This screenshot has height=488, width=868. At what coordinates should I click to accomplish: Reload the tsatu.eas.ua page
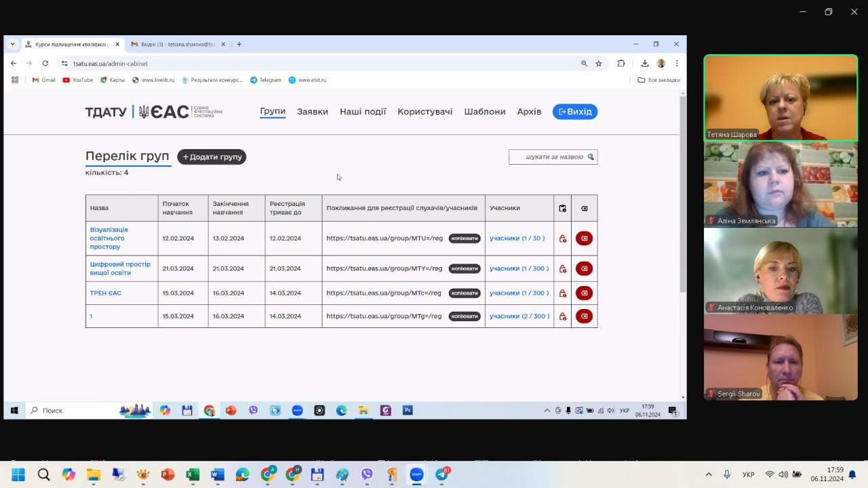[45, 64]
